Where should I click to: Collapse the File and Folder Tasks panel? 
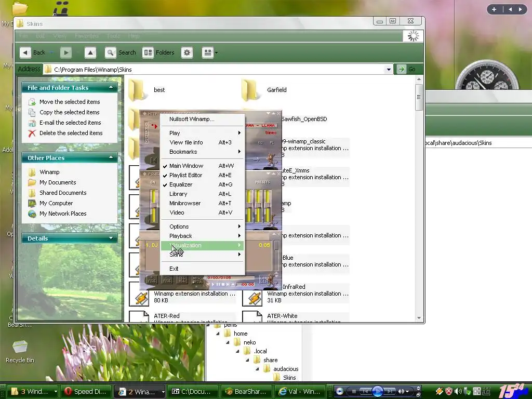point(111,87)
